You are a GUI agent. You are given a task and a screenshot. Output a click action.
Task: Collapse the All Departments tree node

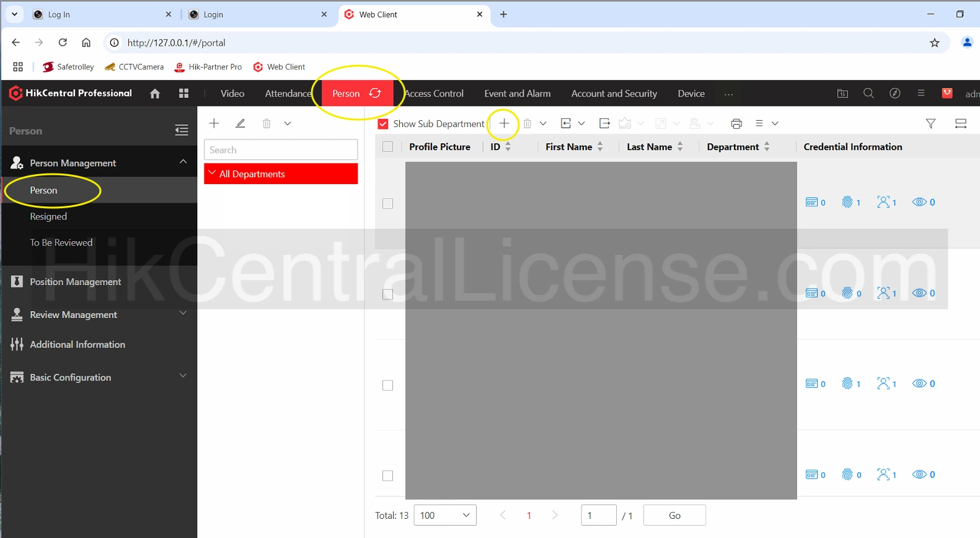[212, 173]
